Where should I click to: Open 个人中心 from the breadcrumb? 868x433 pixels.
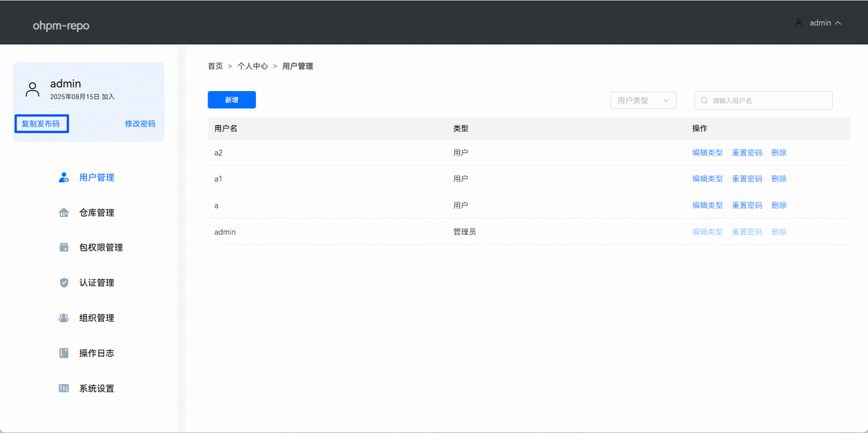click(x=252, y=66)
